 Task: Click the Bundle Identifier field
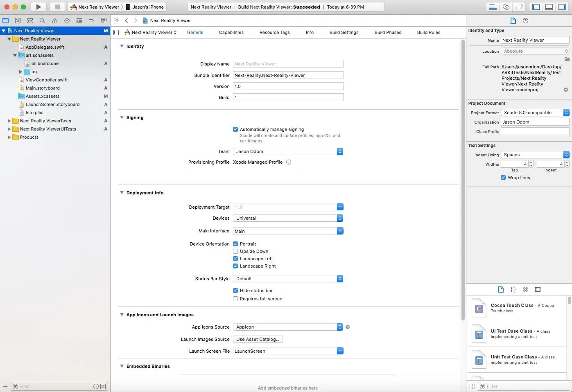288,75
